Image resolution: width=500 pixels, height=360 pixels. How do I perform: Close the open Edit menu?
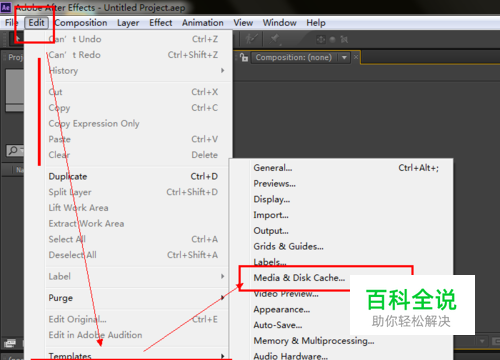pos(36,23)
